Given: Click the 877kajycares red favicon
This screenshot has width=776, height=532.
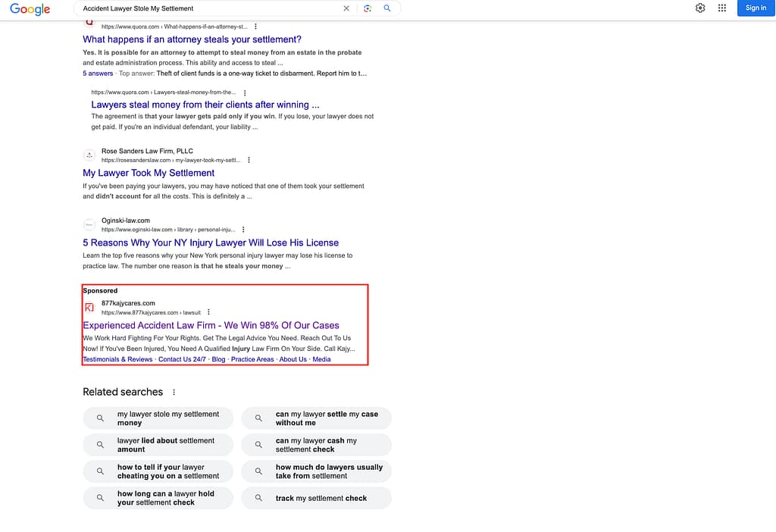Looking at the screenshot, I should [89, 308].
